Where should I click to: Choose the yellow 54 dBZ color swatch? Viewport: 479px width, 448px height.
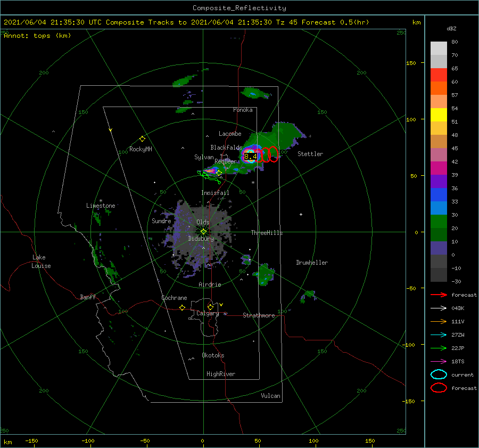pos(439,115)
